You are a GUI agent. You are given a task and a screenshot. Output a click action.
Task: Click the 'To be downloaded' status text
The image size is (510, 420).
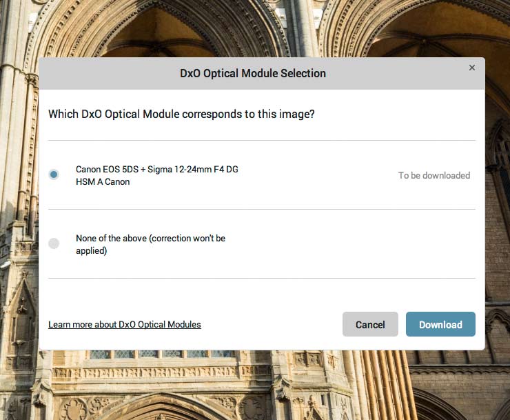tap(434, 175)
